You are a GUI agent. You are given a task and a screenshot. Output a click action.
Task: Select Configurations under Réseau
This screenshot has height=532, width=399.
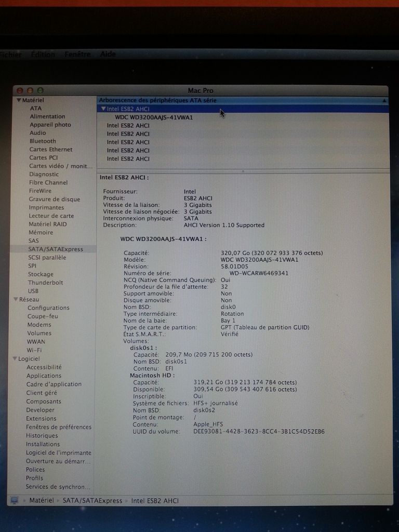[48, 308]
